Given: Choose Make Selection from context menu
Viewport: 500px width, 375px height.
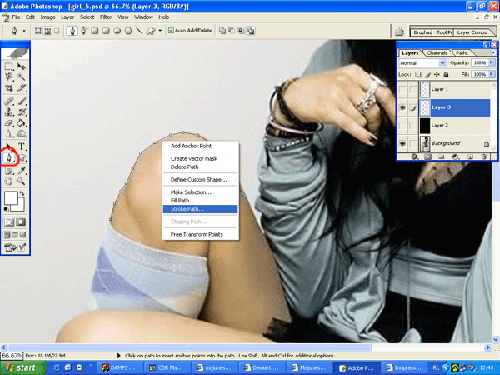Looking at the screenshot, I should pos(200,192).
